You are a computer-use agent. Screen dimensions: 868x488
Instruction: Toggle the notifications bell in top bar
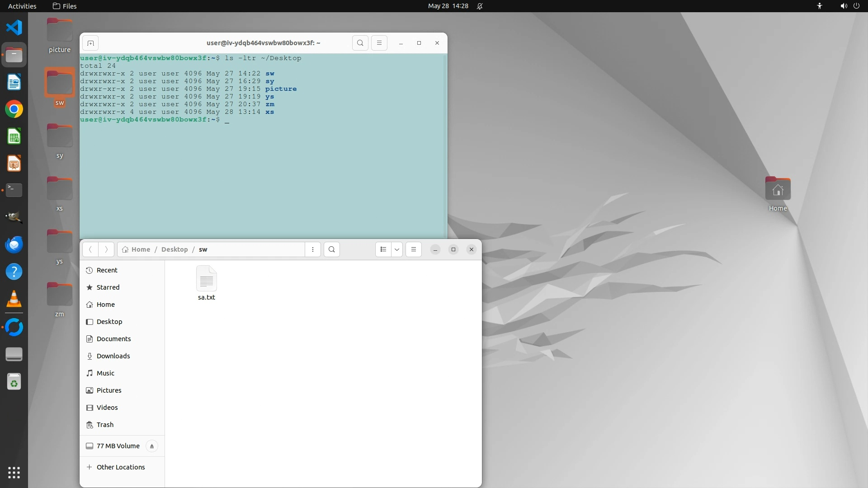click(x=480, y=6)
